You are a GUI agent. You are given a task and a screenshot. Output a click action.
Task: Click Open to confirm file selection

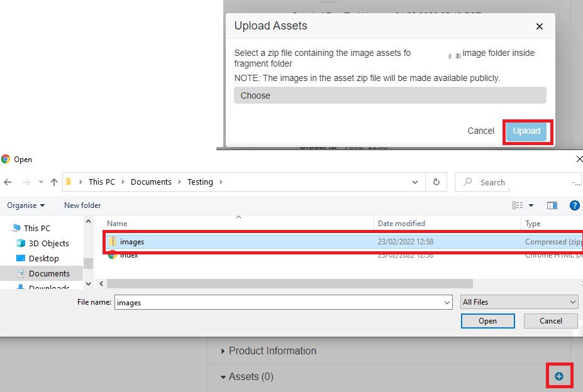[487, 321]
